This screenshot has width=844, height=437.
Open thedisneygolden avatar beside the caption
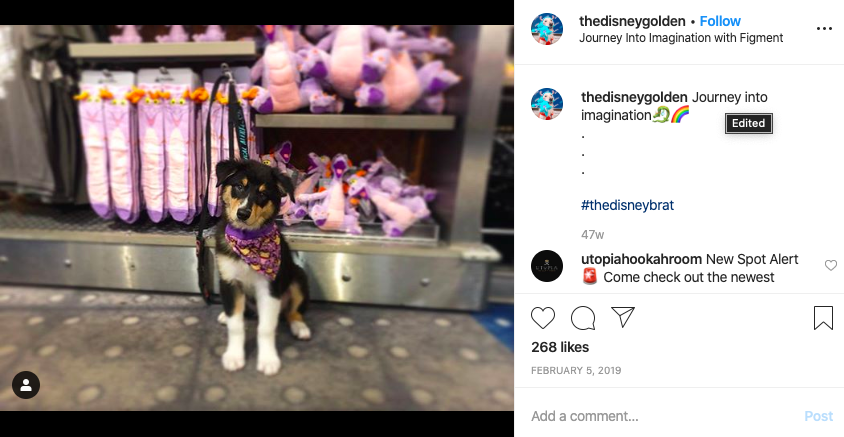(x=547, y=104)
